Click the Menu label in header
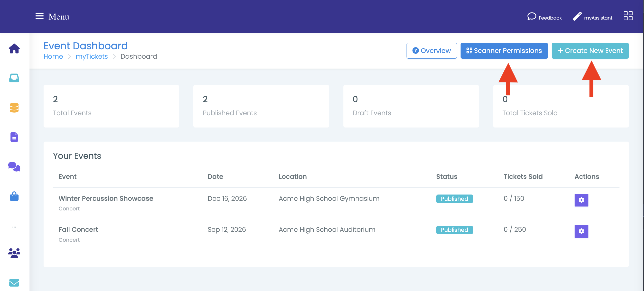This screenshot has height=291, width=644. point(59,17)
